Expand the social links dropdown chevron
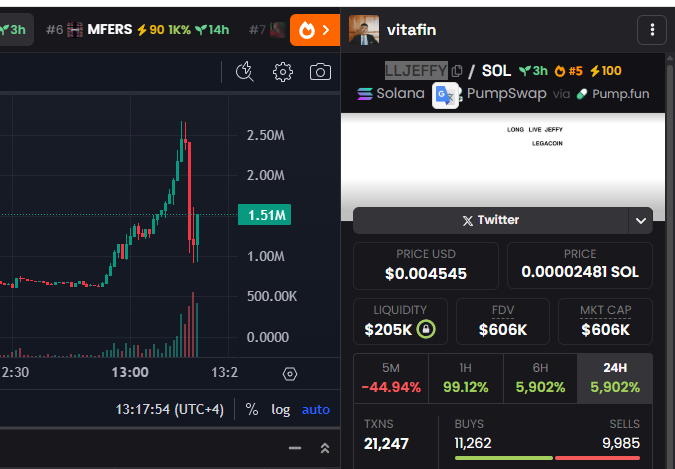 tap(641, 221)
